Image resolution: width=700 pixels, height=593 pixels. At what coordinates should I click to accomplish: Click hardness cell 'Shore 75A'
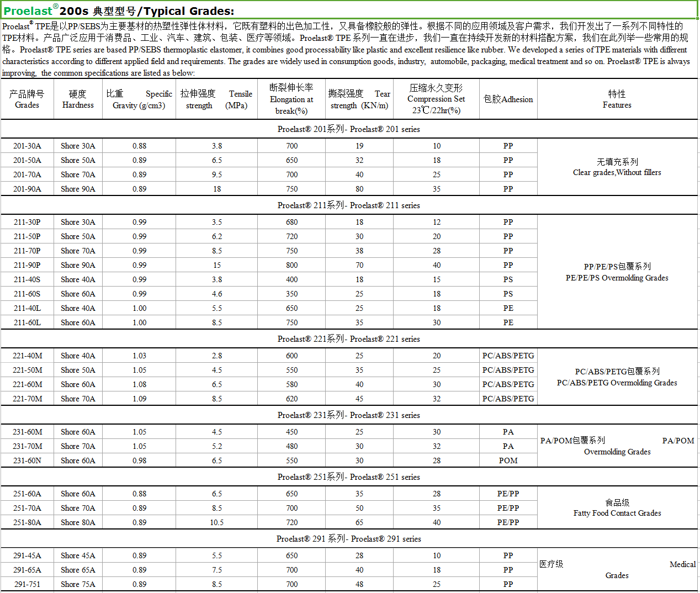pos(78,584)
